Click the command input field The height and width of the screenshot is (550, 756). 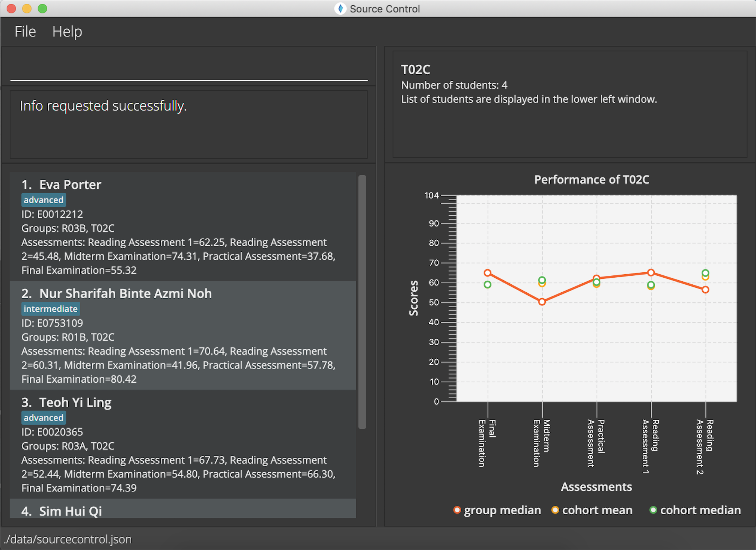(188, 69)
